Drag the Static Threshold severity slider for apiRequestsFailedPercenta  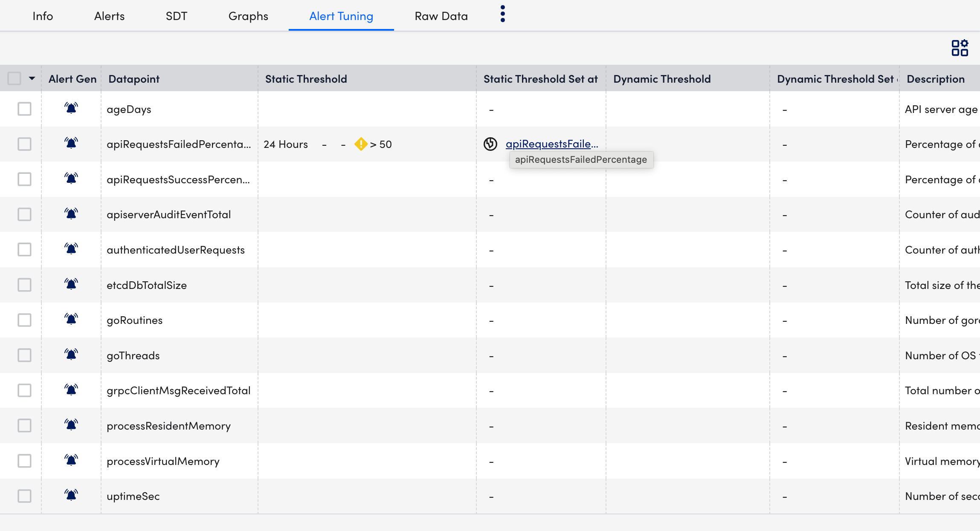(x=362, y=144)
